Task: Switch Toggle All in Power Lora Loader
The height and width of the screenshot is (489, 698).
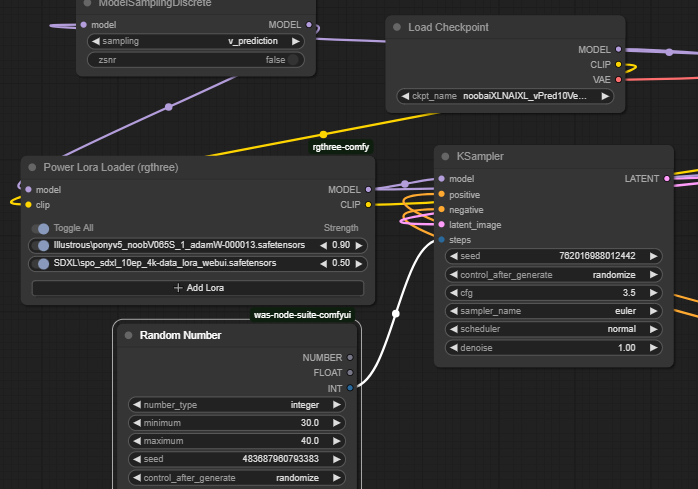Action: tap(41, 228)
